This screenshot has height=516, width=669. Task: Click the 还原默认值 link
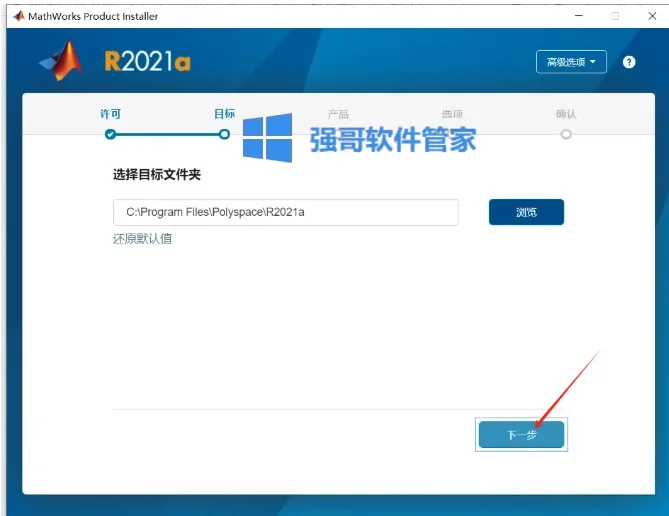tap(143, 239)
